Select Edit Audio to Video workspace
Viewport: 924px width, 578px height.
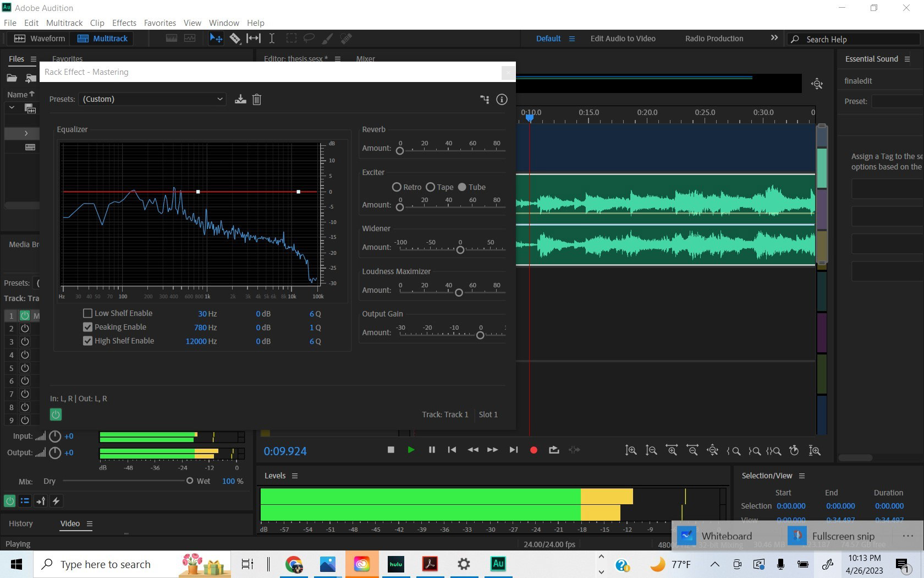pos(623,39)
